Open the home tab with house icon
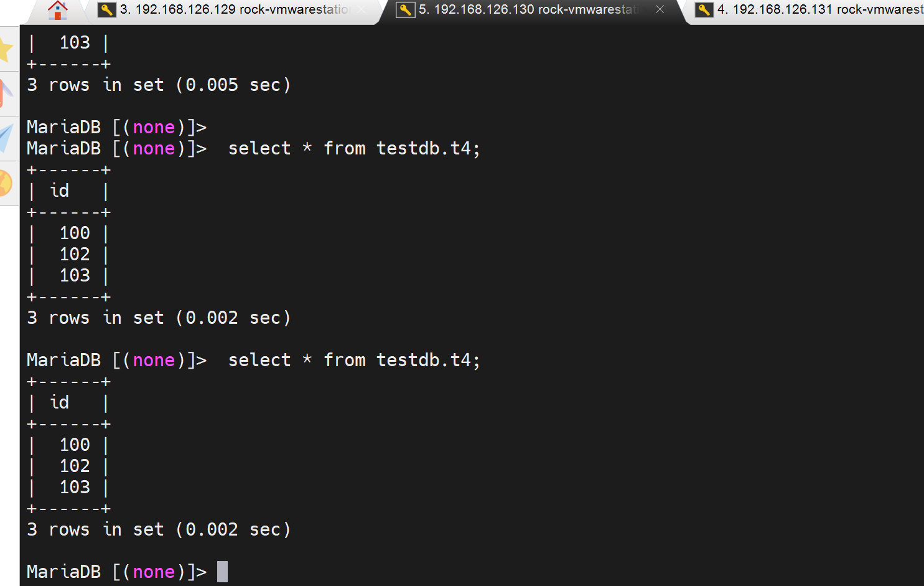The height and width of the screenshot is (586, 924). coord(58,10)
